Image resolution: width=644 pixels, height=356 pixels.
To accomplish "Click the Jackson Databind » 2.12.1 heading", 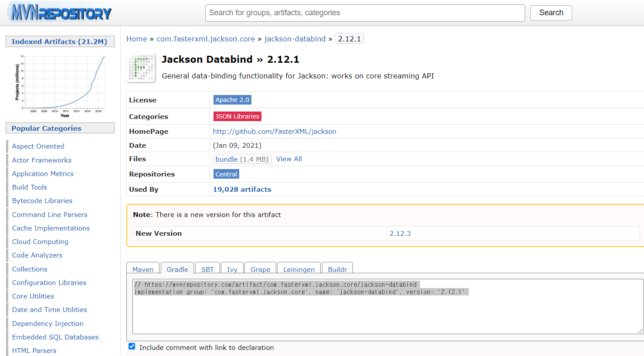I will 230,59.
